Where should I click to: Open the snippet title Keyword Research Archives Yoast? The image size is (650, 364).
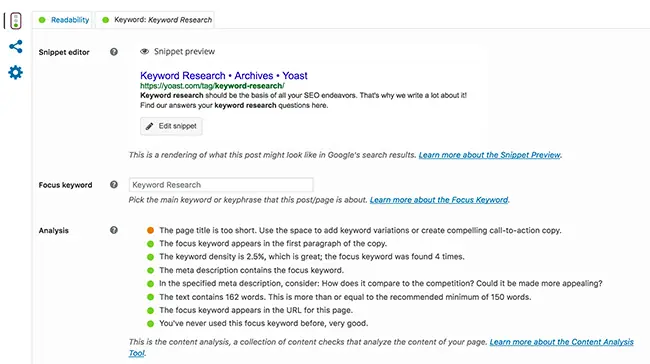point(224,75)
